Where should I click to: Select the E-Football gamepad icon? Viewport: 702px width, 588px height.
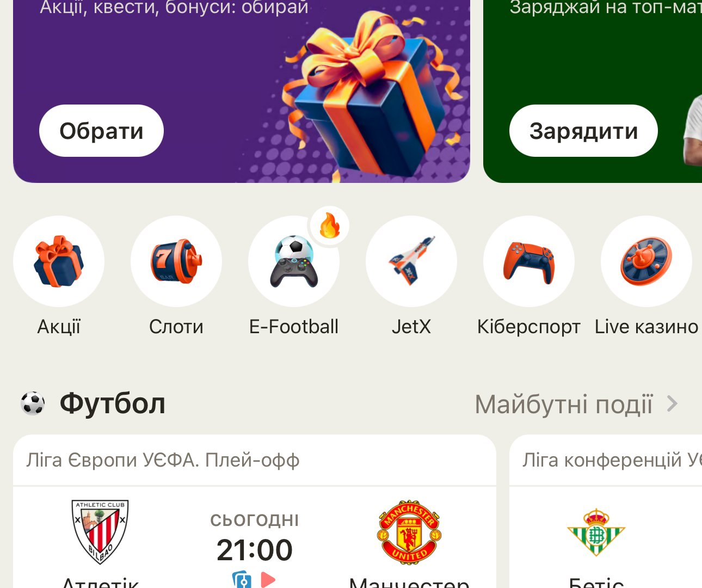294,261
